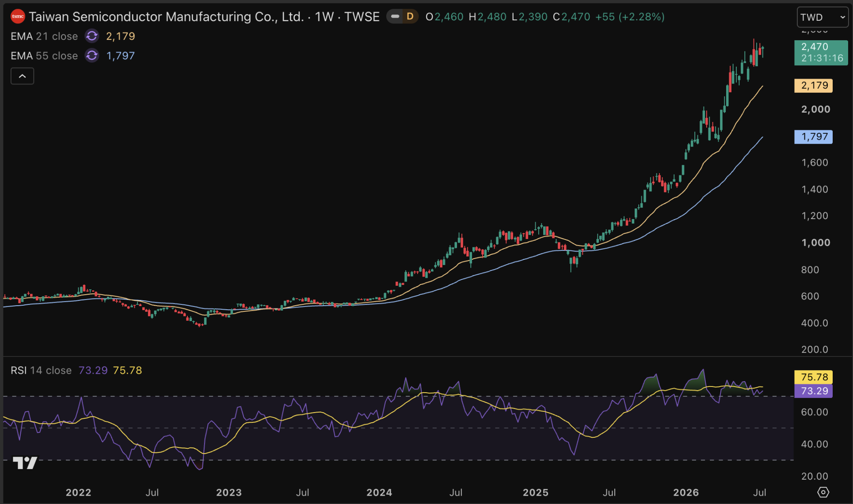
Task: Click the 2025 label on time axis
Action: pyautogui.click(x=536, y=492)
